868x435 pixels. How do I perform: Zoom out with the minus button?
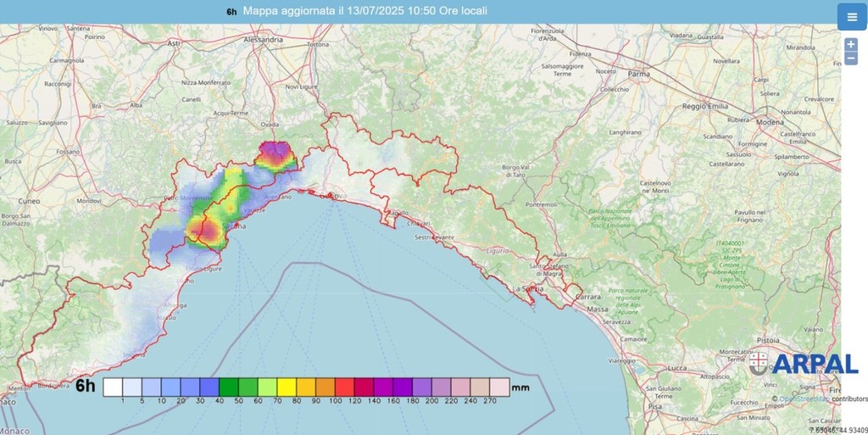(x=850, y=59)
